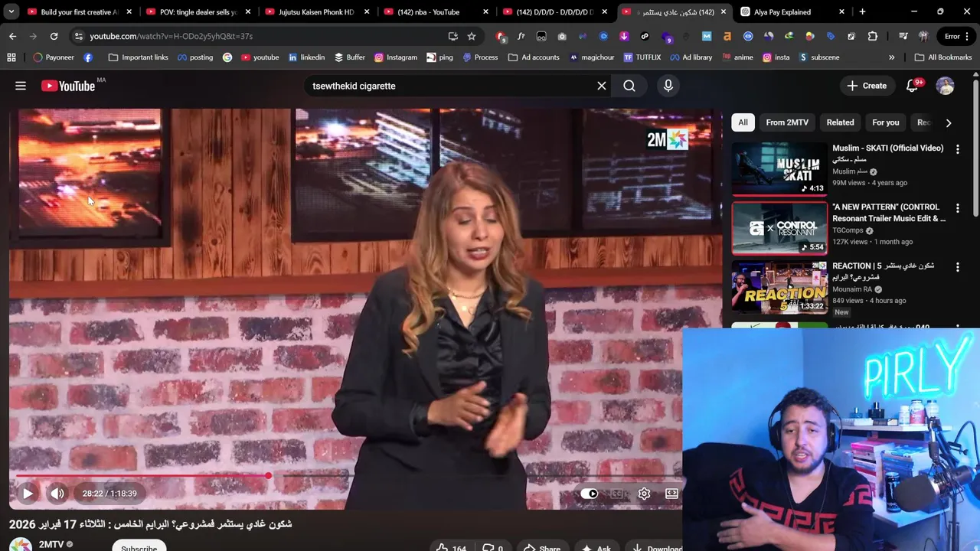Go back in browser
This screenshot has width=980, height=551.
coord(13,36)
